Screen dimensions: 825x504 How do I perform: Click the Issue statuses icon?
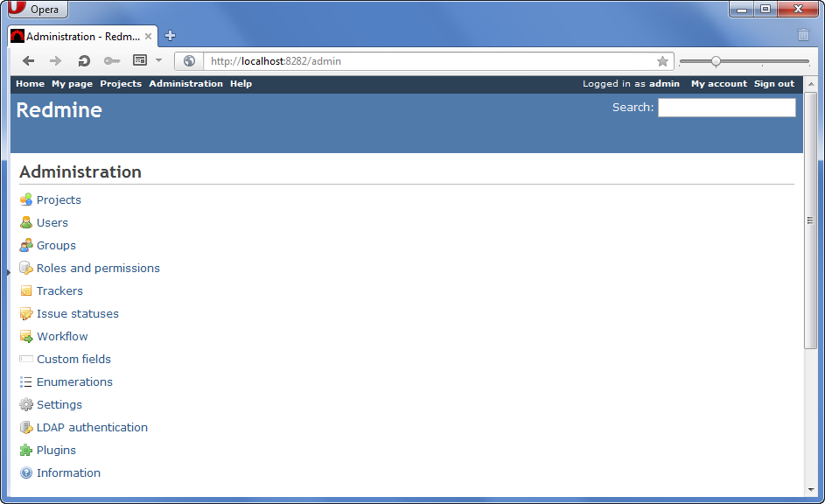point(25,313)
